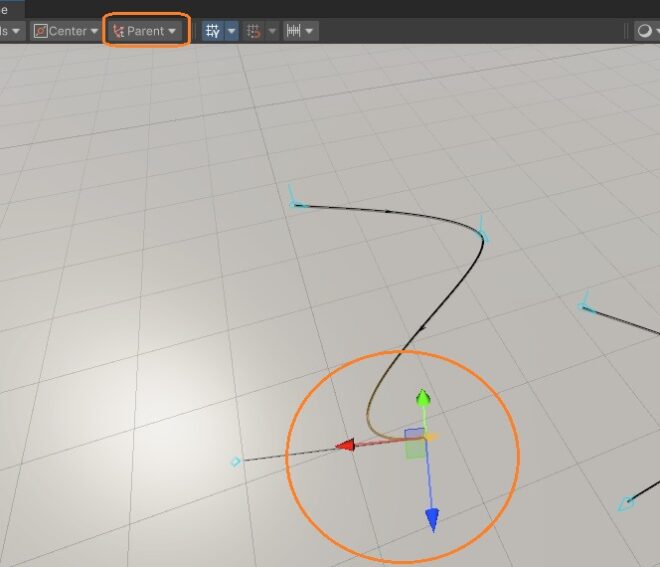Image resolution: width=660 pixels, height=567 pixels.
Task: Click the Center pivot icon in toolbar
Action: (40, 31)
